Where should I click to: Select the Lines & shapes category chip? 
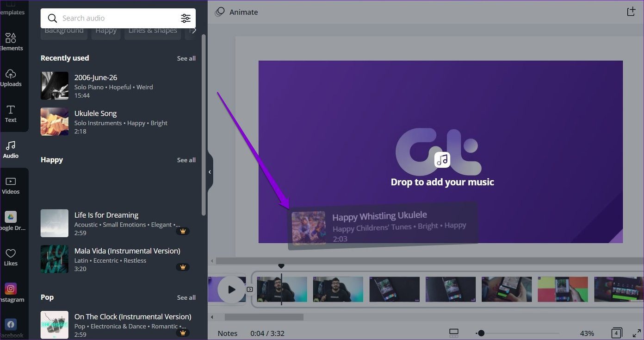click(x=153, y=31)
